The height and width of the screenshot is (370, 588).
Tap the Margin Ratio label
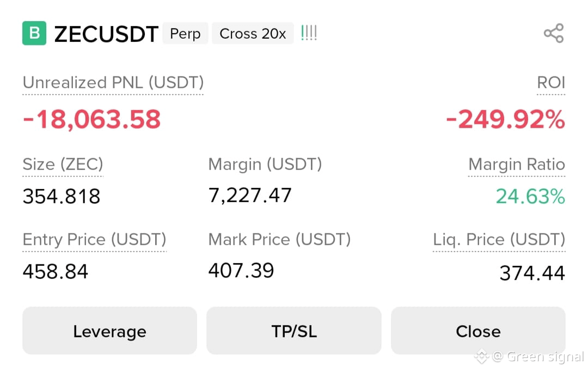click(x=517, y=165)
